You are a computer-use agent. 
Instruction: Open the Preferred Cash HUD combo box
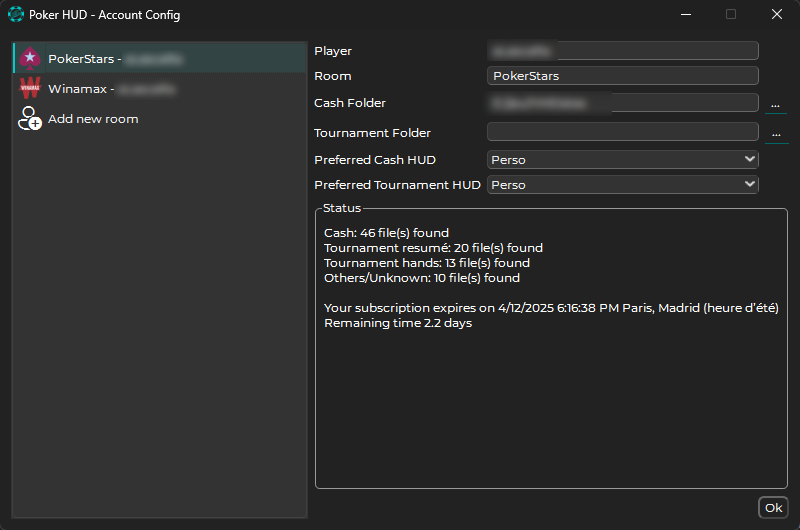(622, 160)
